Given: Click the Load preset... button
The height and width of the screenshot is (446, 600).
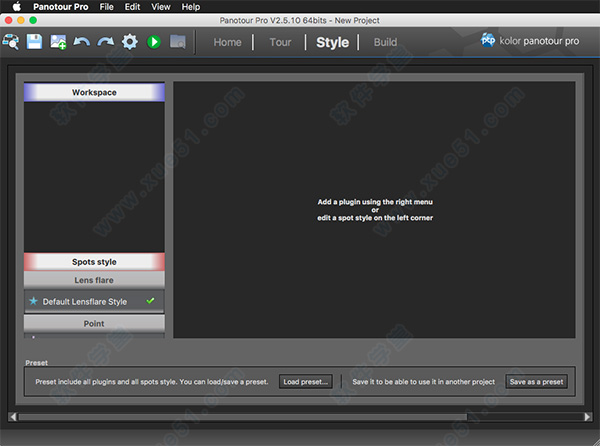Looking at the screenshot, I should [x=305, y=382].
